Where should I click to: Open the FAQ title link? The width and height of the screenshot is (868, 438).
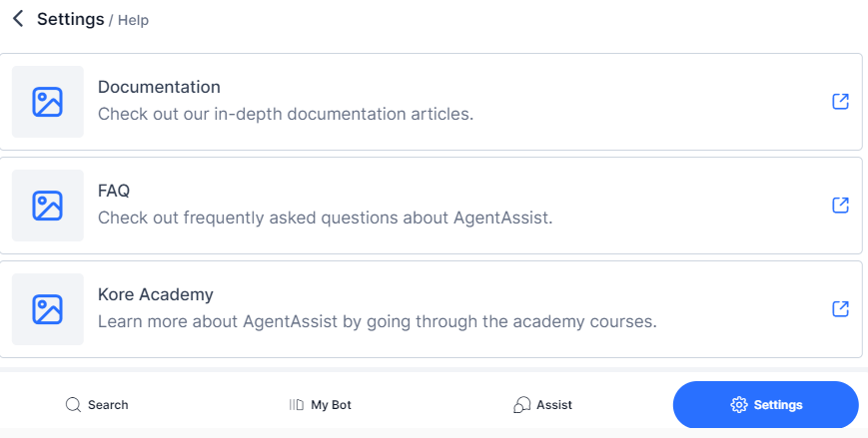pyautogui.click(x=114, y=191)
